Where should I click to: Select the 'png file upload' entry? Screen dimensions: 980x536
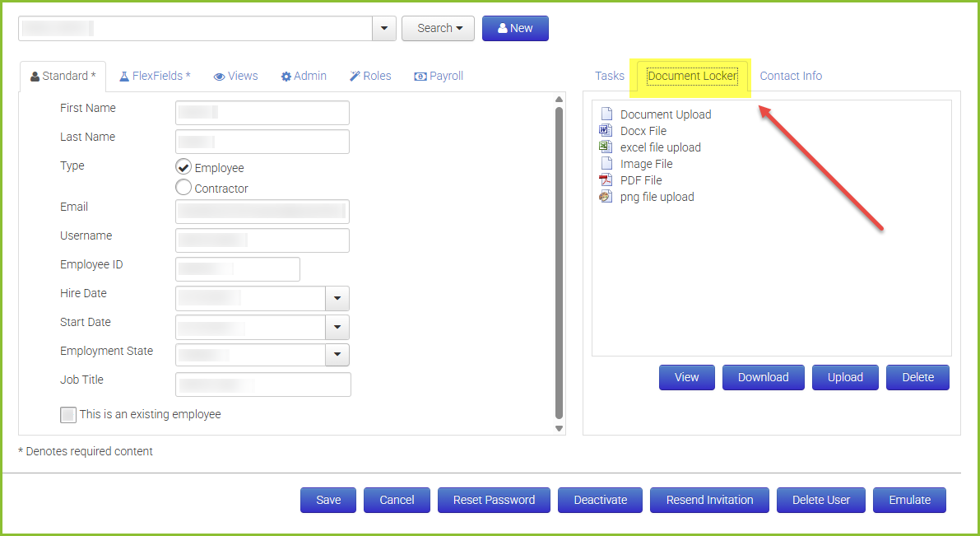pyautogui.click(x=657, y=197)
